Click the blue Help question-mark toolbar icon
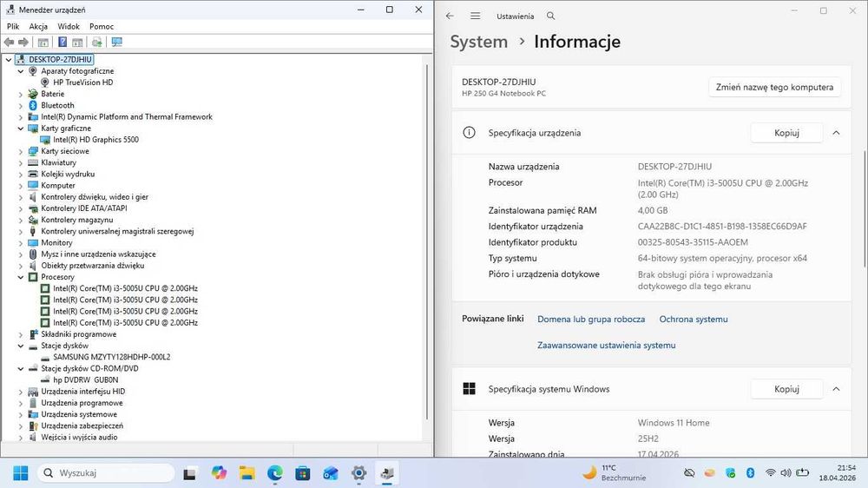 coord(62,42)
